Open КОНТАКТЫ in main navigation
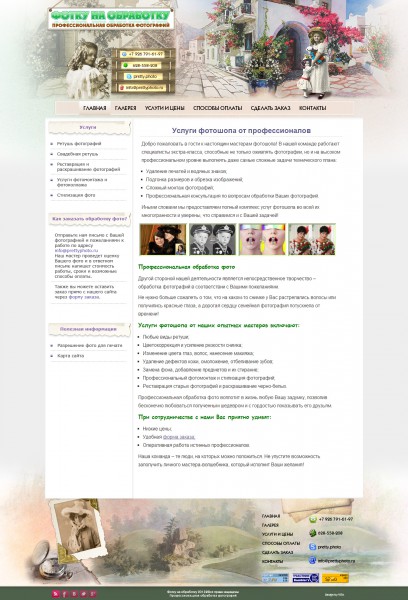 tap(312, 108)
